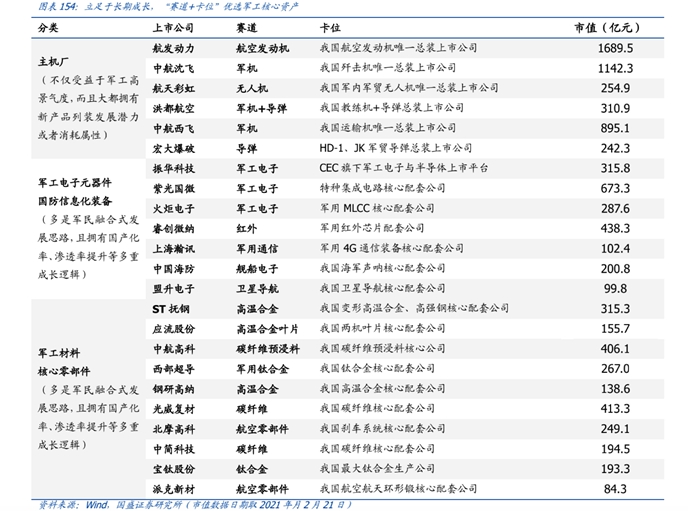688x511 pixels.
Task: Click the track cell 高温合金叶片
Action: tap(268, 329)
